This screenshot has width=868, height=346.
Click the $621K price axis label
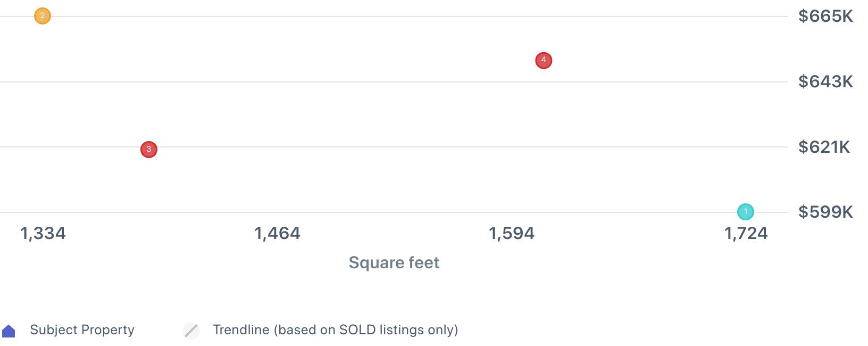[824, 147]
